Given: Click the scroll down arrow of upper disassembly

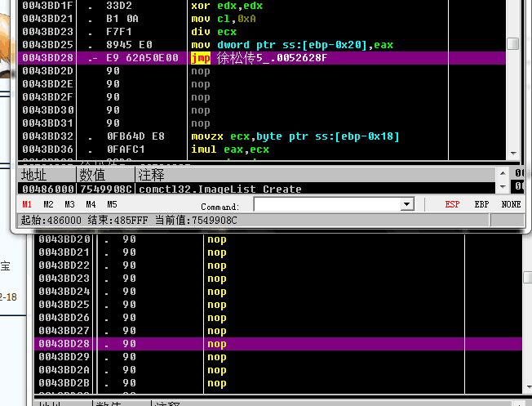Looking at the screenshot, I should click(x=512, y=153).
